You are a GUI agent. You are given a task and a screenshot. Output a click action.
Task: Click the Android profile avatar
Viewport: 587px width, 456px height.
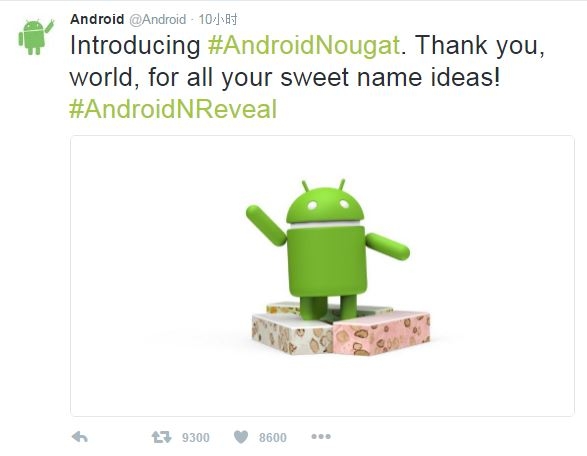pyautogui.click(x=36, y=37)
